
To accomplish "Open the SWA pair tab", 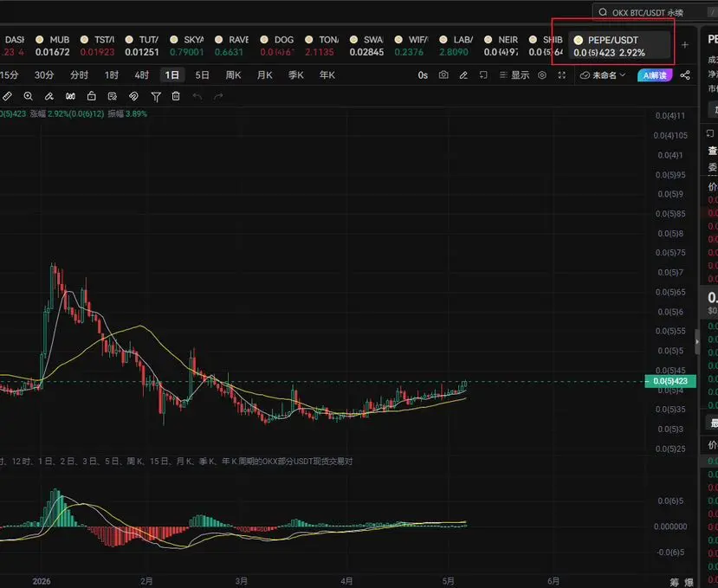I will tap(366, 46).
